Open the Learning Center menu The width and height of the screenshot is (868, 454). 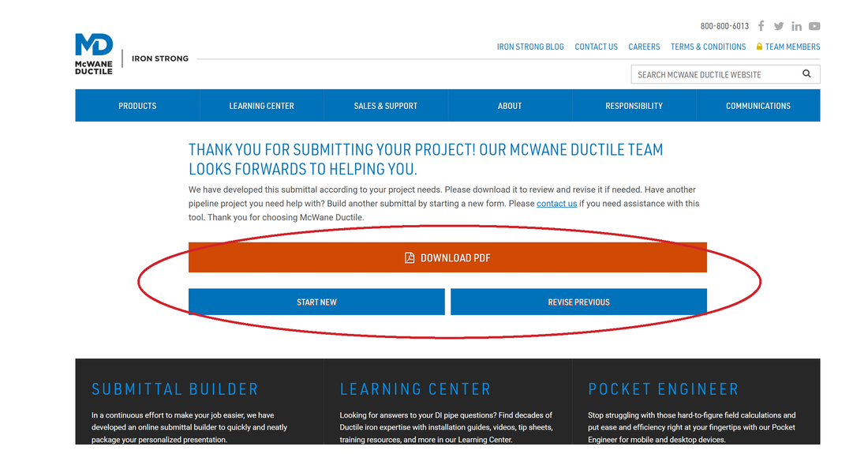tap(262, 106)
